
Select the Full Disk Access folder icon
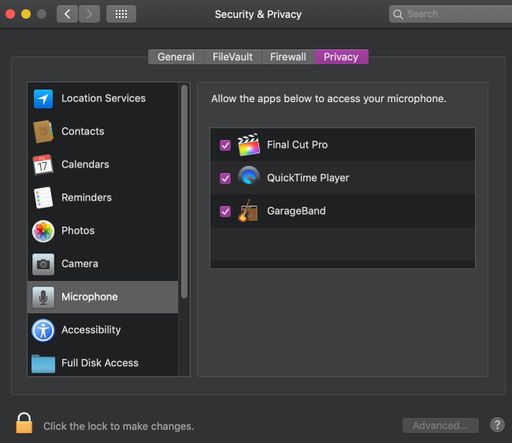[43, 364]
